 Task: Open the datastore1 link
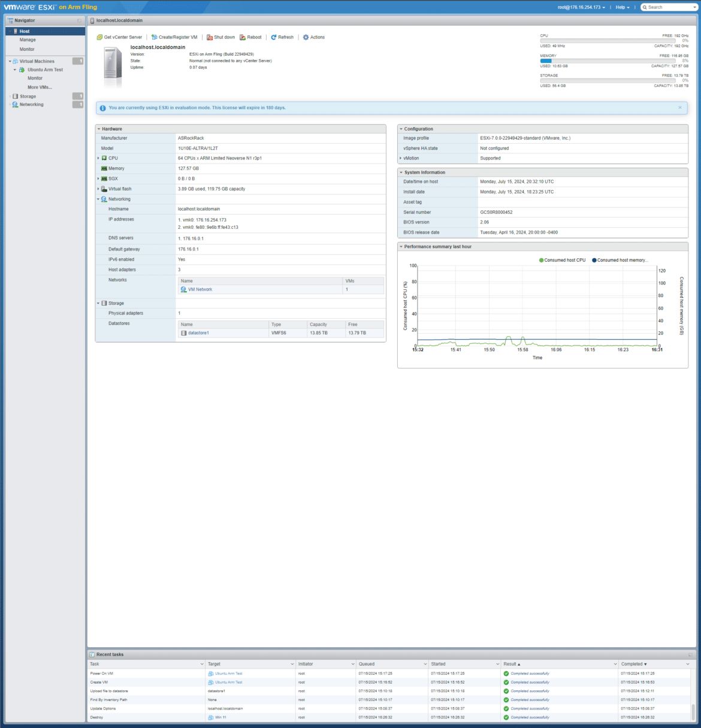click(198, 333)
